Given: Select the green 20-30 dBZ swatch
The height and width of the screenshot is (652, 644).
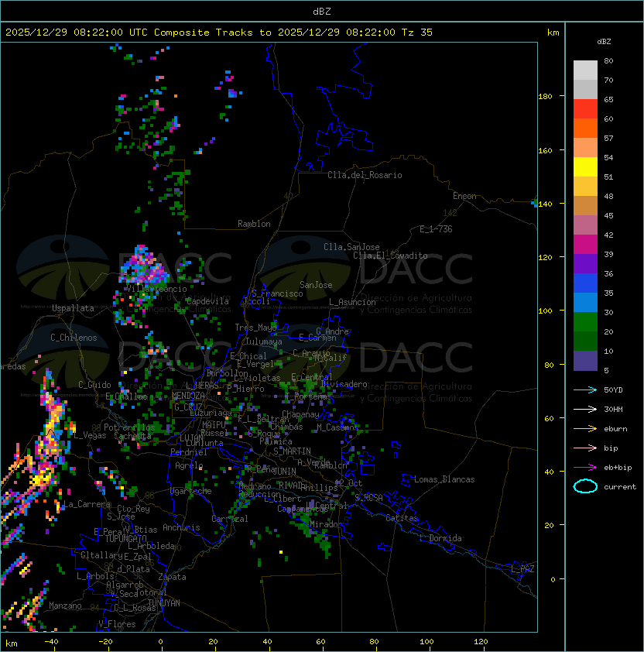Looking at the screenshot, I should [x=585, y=322].
